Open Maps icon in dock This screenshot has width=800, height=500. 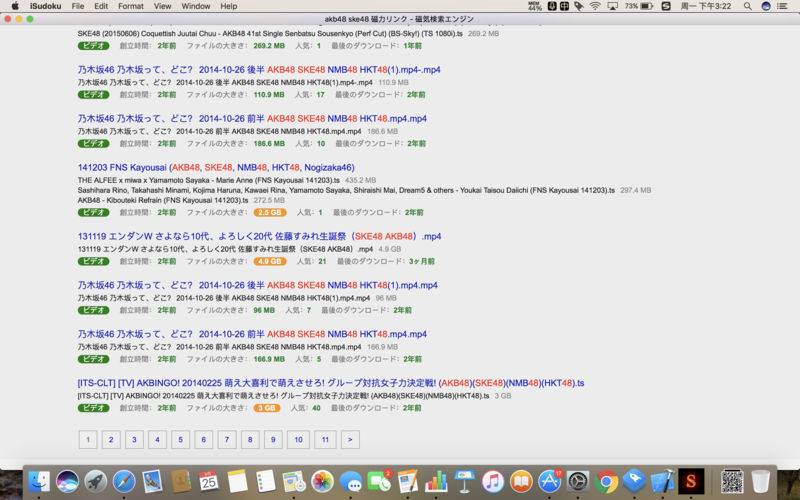(294, 481)
